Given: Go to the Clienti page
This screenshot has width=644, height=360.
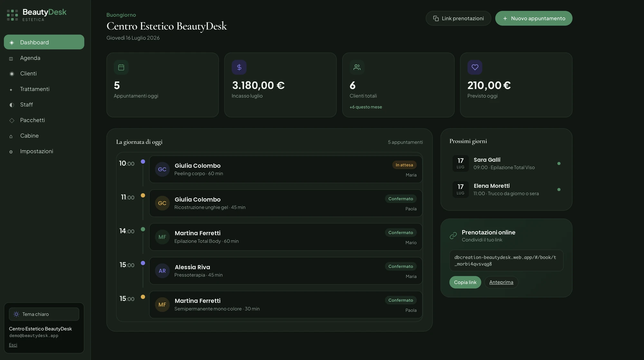Looking at the screenshot, I should (x=44, y=73).
